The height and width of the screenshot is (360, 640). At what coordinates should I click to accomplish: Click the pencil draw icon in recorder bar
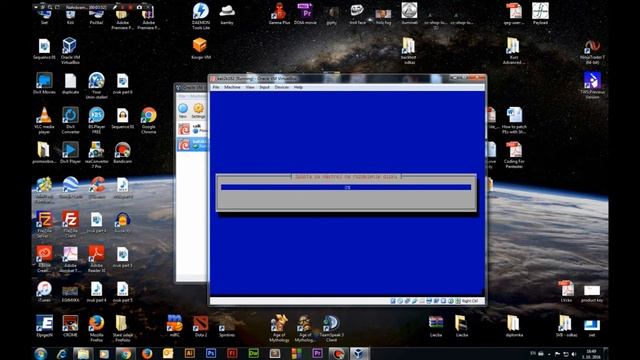[116, 7]
